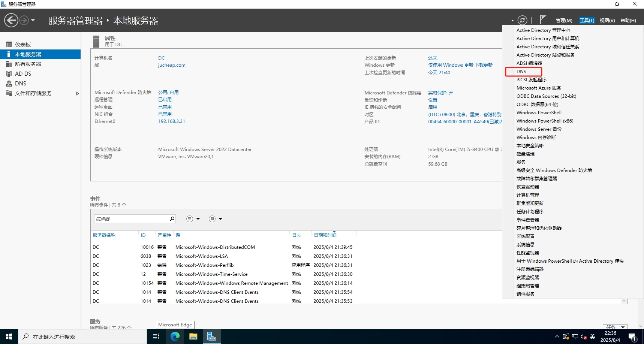Click domain link jucheap.com
The height and width of the screenshot is (344, 644).
[x=172, y=65]
